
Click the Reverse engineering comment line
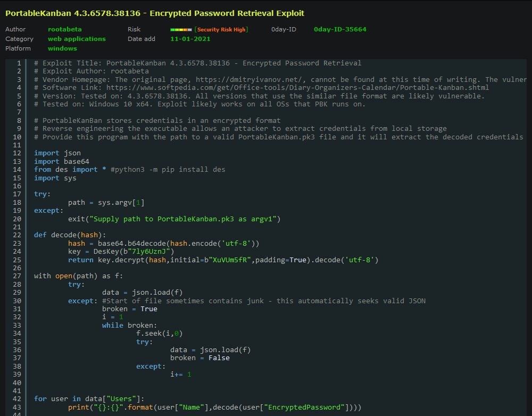(x=240, y=129)
